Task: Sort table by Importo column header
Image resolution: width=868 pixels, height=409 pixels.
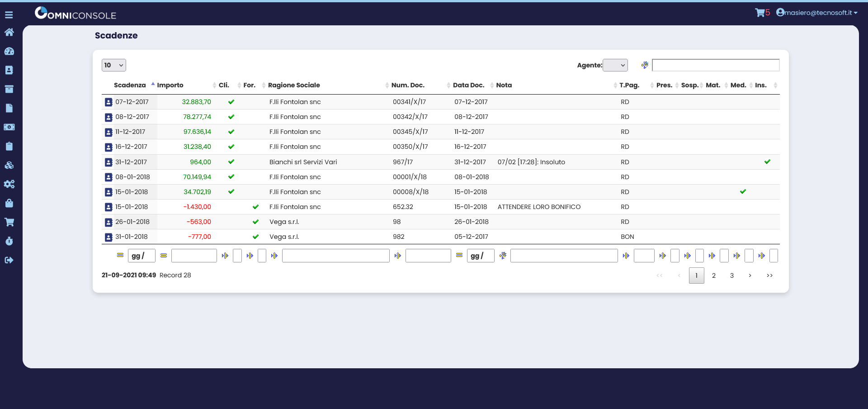Action: (x=170, y=85)
